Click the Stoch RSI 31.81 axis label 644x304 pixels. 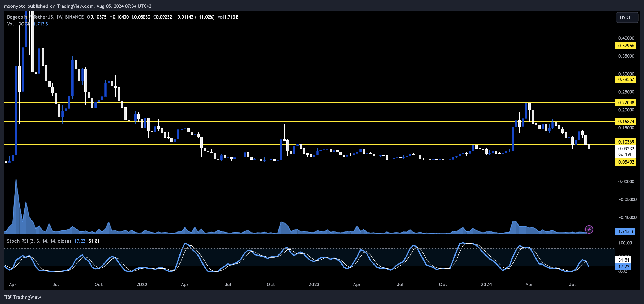pos(623,260)
